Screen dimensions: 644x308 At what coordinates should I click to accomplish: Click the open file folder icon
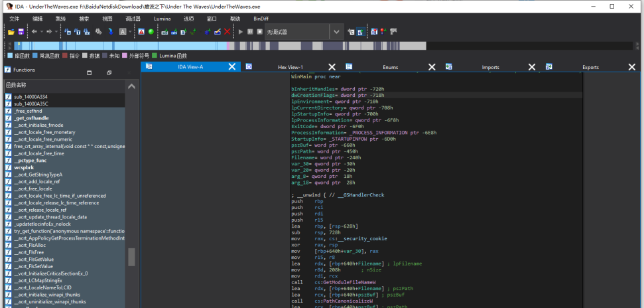11,32
